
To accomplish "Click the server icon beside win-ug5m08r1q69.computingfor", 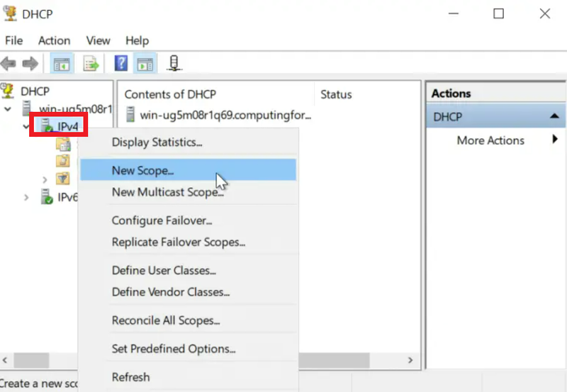I will (130, 115).
